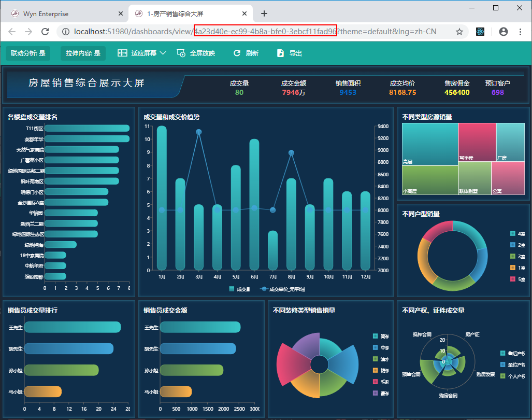Click the browser address bar URL
The width and height of the screenshot is (532, 420).
(x=259, y=32)
